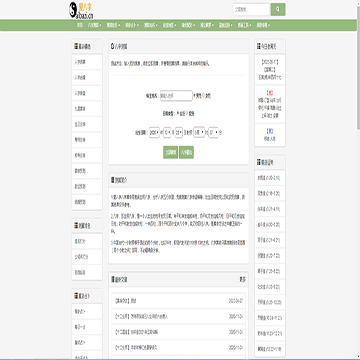
Task: Click the icon in the birth form panel header
Action: 112,47
